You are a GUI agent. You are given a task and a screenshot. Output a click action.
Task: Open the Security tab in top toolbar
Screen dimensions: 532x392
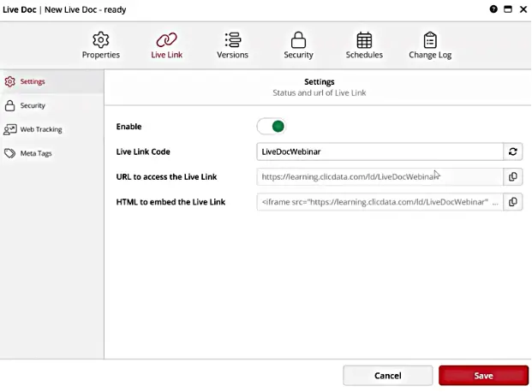[x=298, y=45]
